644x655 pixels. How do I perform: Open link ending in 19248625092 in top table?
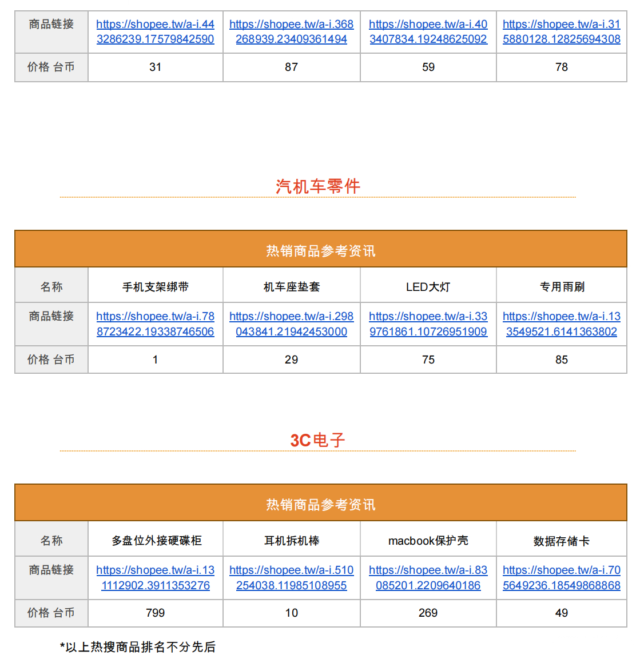[x=427, y=31]
